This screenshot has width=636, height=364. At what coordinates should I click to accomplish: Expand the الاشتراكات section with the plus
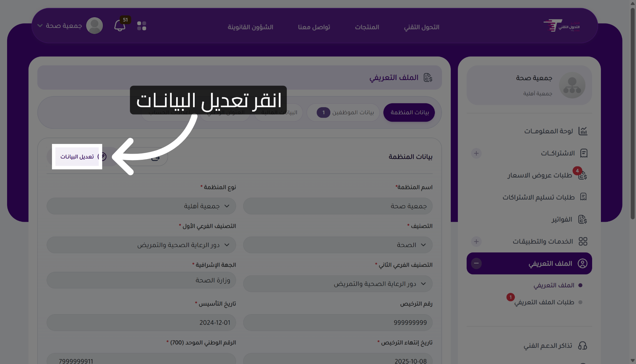point(476,153)
